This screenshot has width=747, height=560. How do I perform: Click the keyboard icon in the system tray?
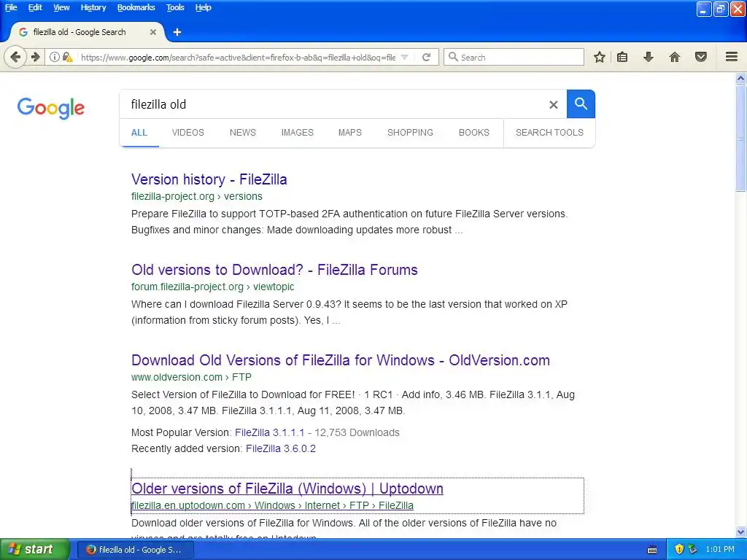pyautogui.click(x=652, y=550)
